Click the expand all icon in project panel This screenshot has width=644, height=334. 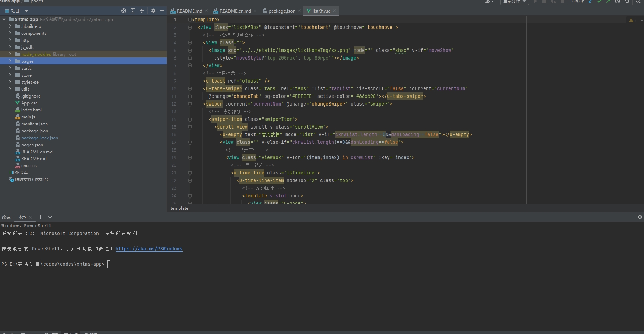pos(133,11)
